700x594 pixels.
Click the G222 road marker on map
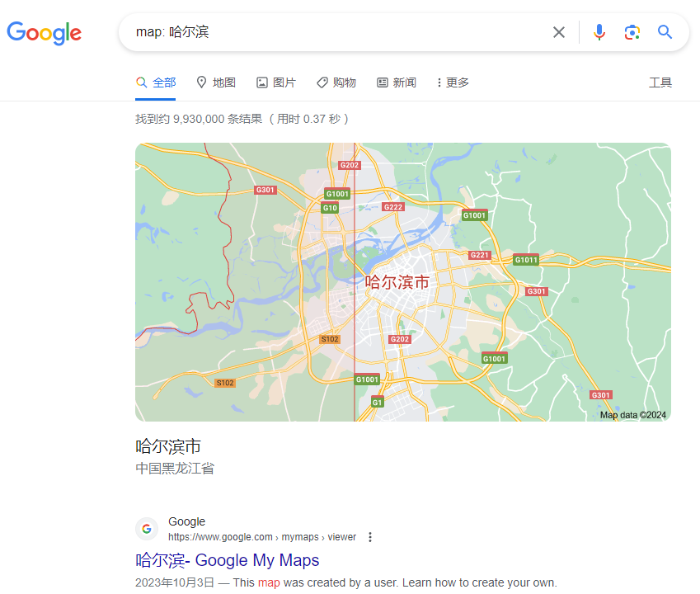[392, 207]
